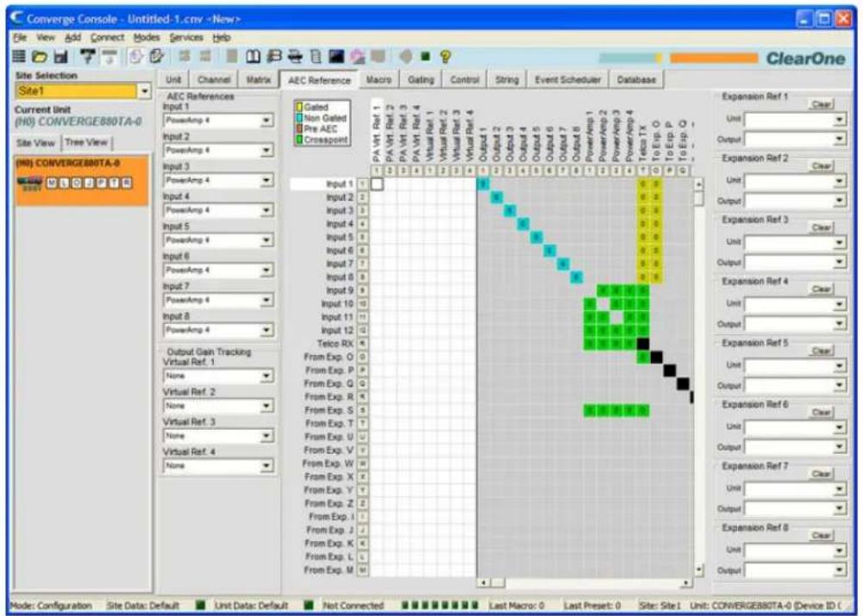Toggle the Input 8 to Output 8 crosspoint
The height and width of the screenshot is (616, 863).
pos(576,277)
